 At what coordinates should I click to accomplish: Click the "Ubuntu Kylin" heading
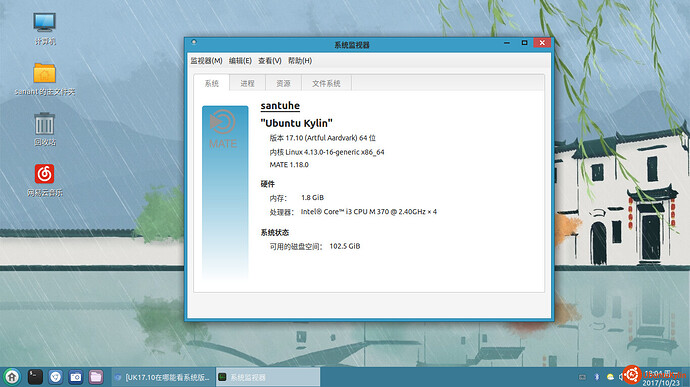click(297, 123)
